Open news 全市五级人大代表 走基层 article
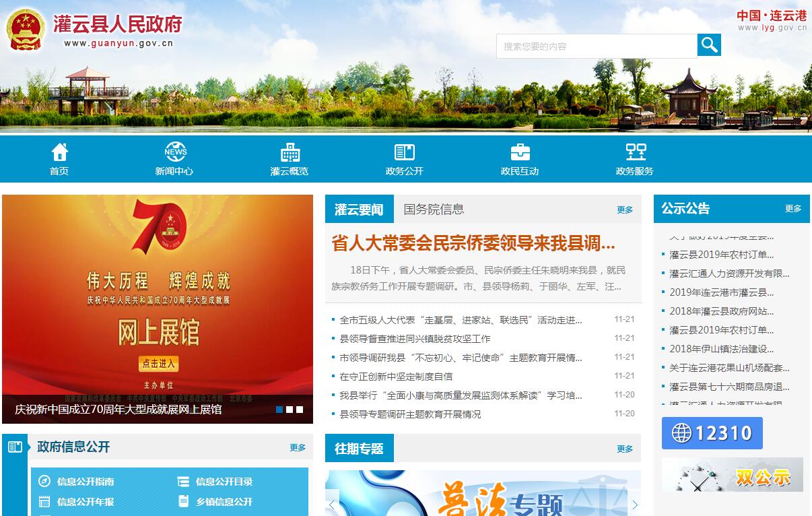 point(461,320)
